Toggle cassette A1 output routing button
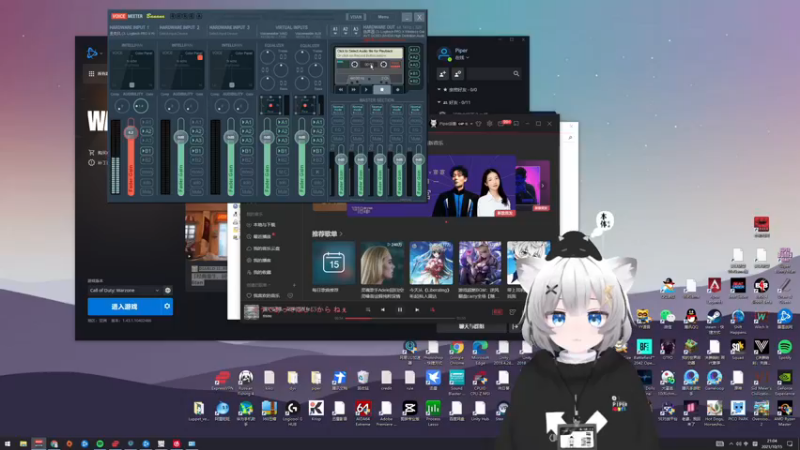Viewport: 800px width, 450px height. click(414, 50)
